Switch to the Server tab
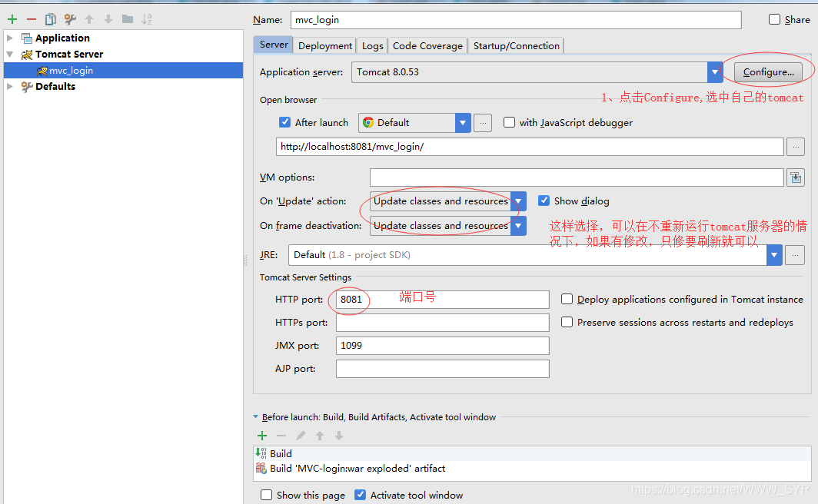Image resolution: width=818 pixels, height=504 pixels. pyautogui.click(x=274, y=45)
